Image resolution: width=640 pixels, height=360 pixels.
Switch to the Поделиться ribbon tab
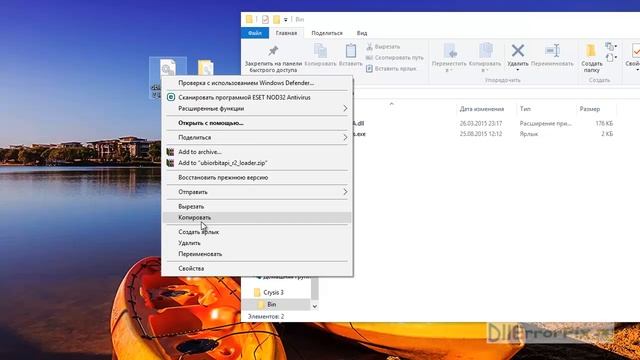point(327,33)
